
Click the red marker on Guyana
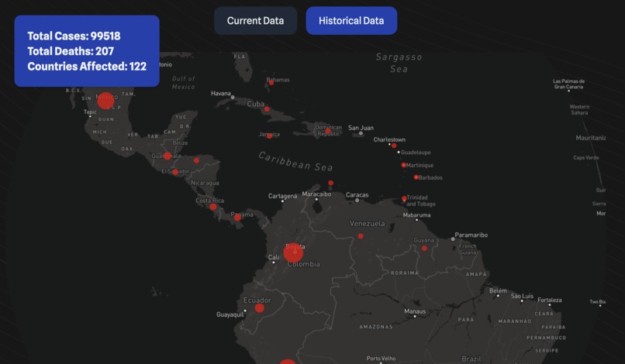424,248
